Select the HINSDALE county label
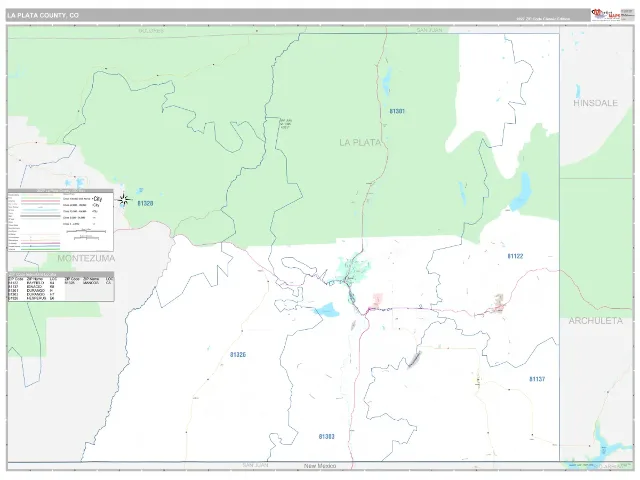Screen dimensions: 640x480 click(596, 103)
